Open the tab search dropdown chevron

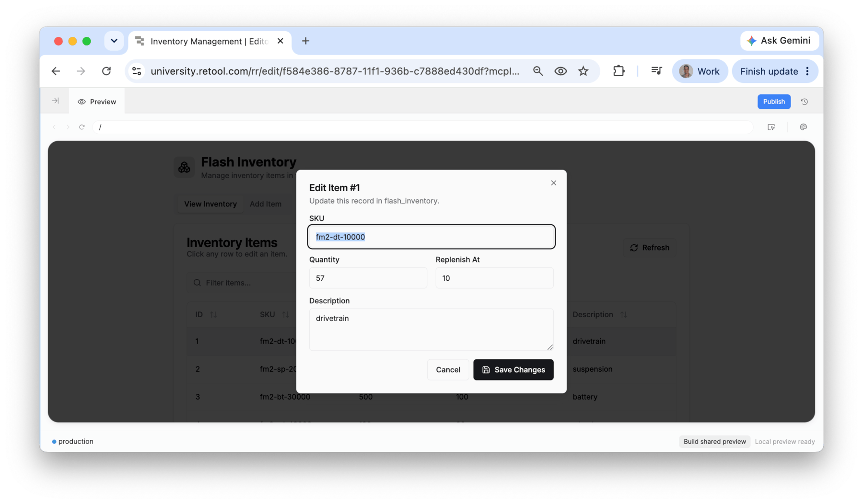(114, 41)
